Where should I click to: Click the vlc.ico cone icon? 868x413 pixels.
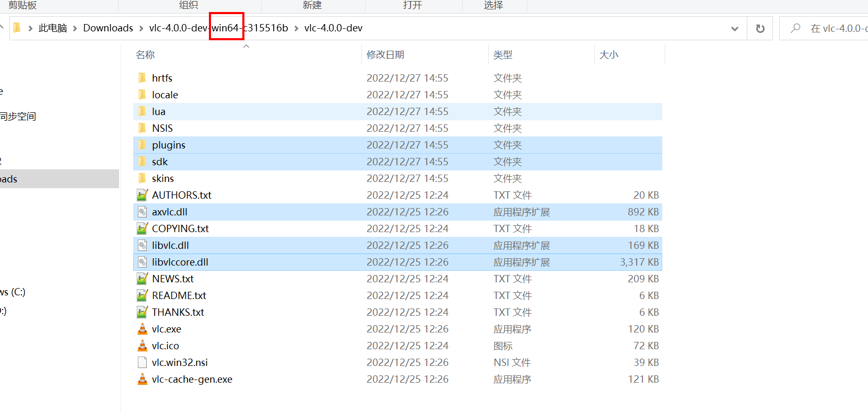(x=142, y=346)
